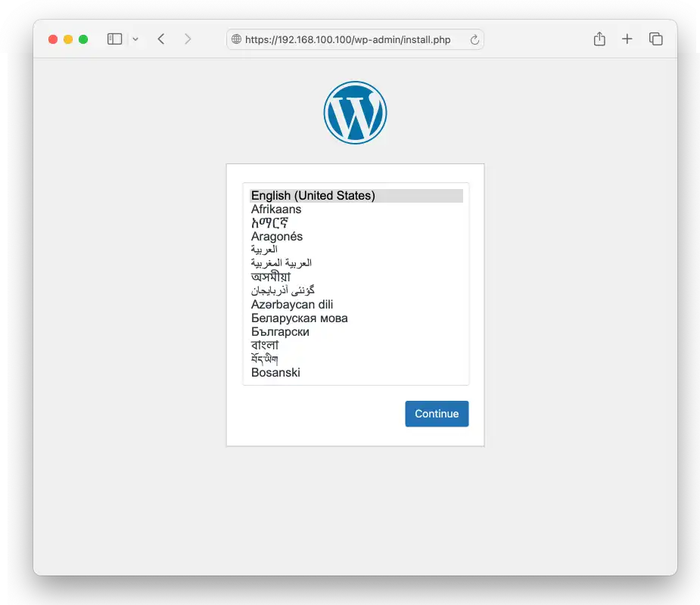
Task: Select the Assamese অসমীয়া option
Action: tap(356, 277)
